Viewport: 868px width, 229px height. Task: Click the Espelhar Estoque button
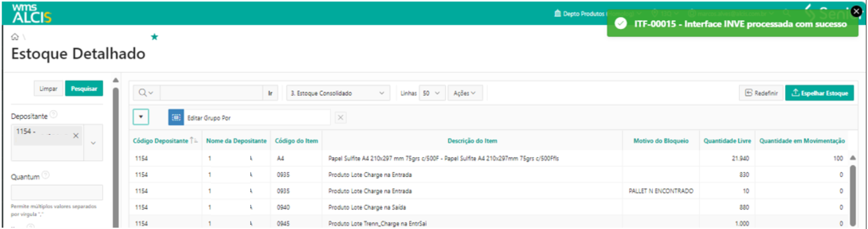[x=819, y=93]
